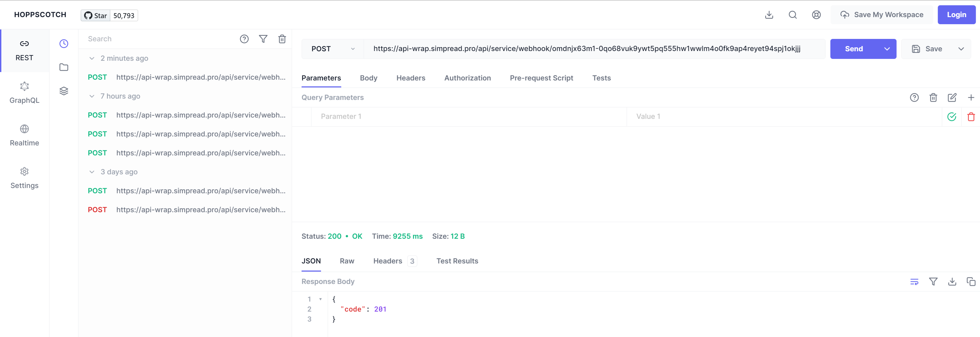Click the request URL input field
980x337 pixels.
[x=594, y=49]
